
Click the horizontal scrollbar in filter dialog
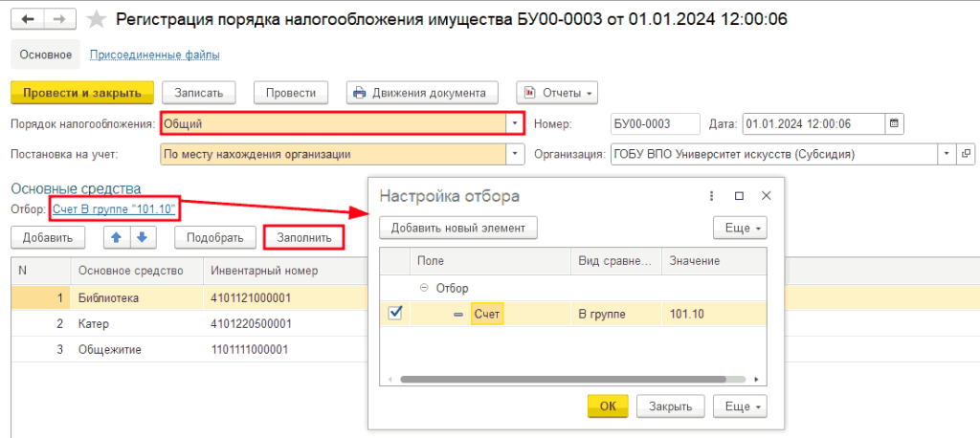coord(563,379)
